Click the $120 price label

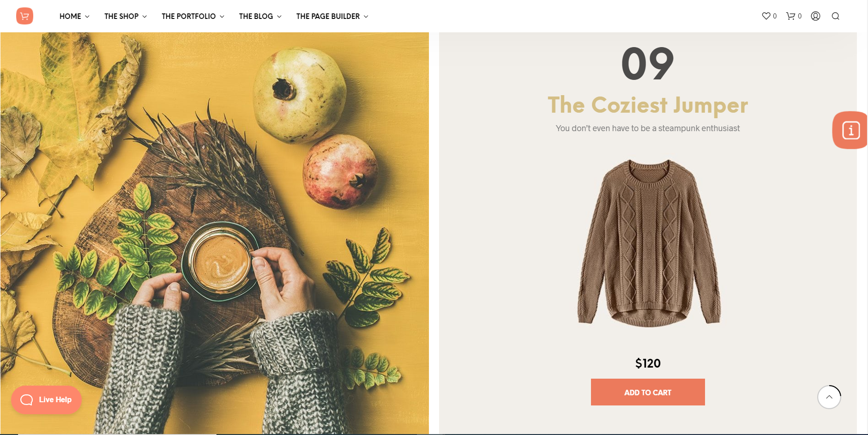point(648,363)
